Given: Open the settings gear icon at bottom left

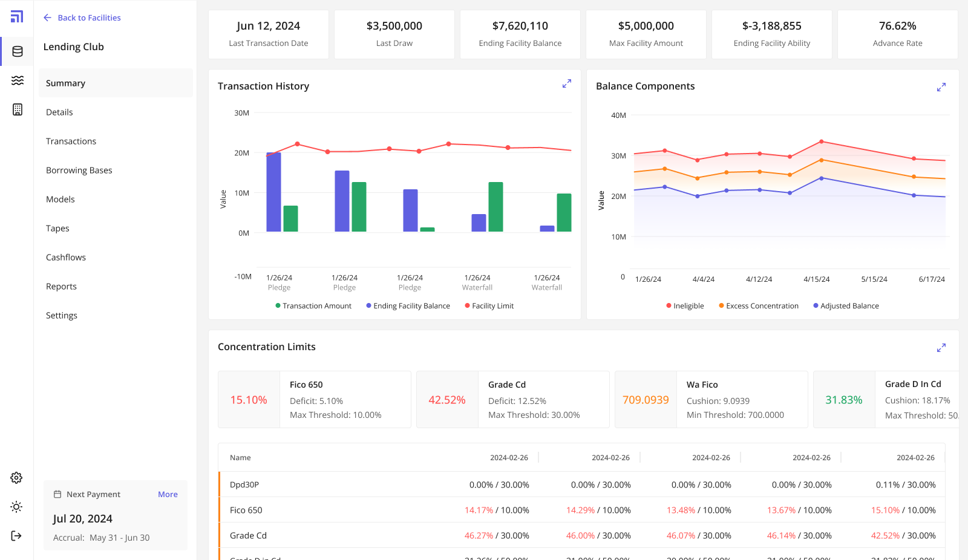Looking at the screenshot, I should pos(16,478).
